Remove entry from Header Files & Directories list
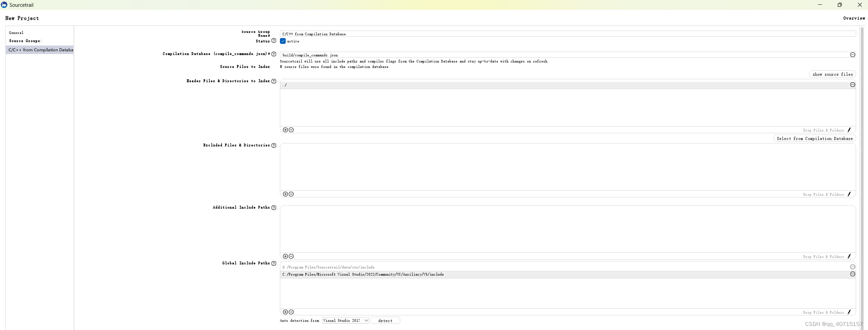This screenshot has width=868, height=330. point(291,130)
